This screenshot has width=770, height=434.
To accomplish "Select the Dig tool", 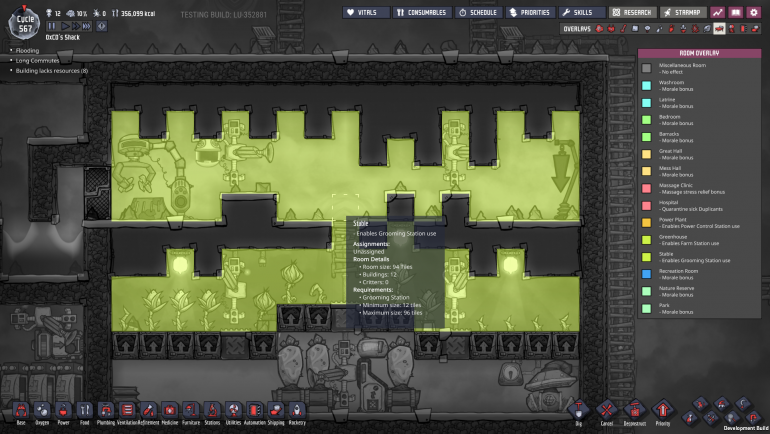I will coord(578,410).
